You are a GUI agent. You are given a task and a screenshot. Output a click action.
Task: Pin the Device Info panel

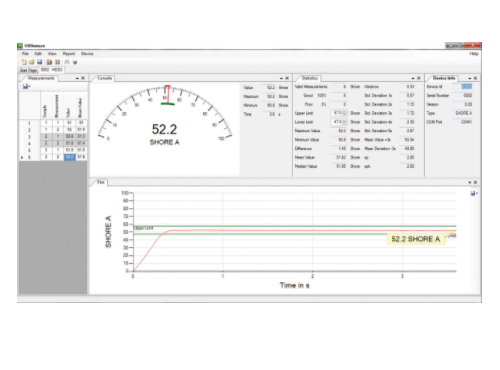(470, 78)
